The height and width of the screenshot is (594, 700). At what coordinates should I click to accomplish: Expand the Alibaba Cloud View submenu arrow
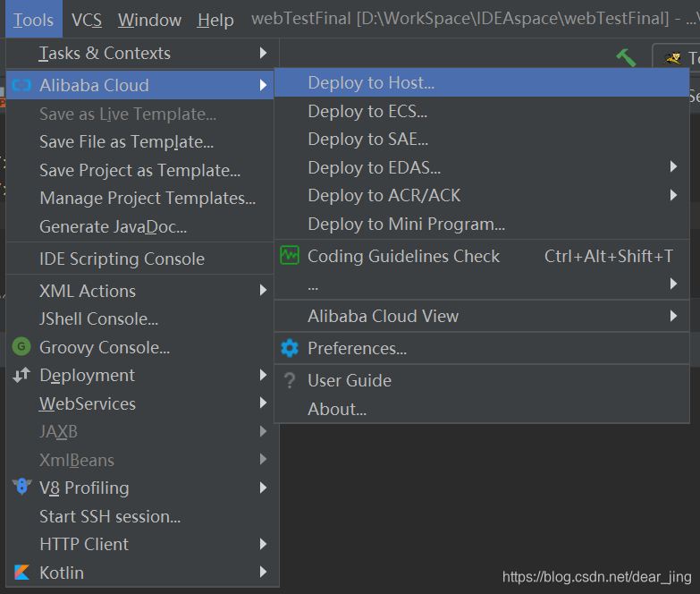coord(674,316)
